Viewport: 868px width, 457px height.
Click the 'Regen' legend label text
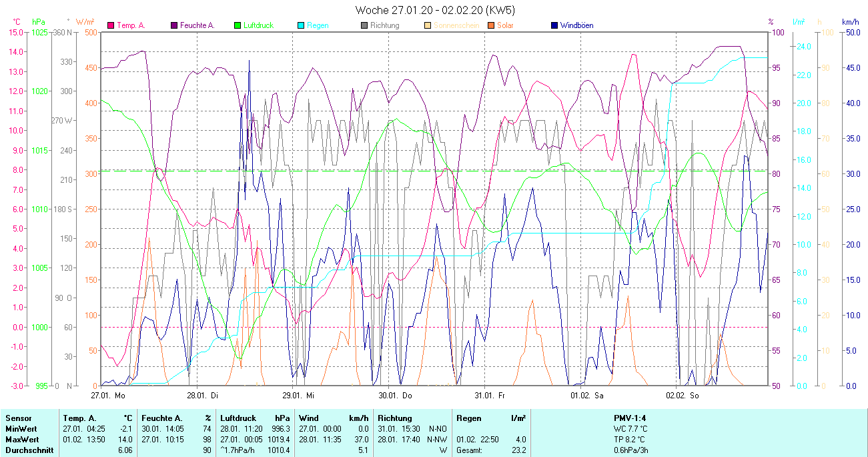pos(317,25)
